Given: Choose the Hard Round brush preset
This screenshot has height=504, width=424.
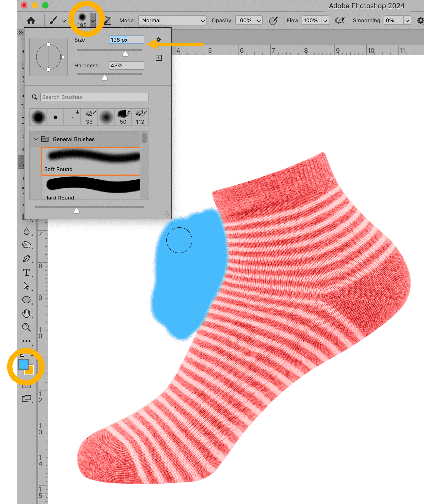Looking at the screenshot, I should pos(91,188).
